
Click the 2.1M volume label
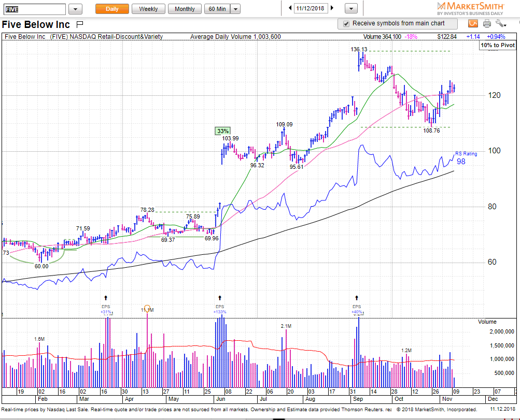tap(286, 326)
